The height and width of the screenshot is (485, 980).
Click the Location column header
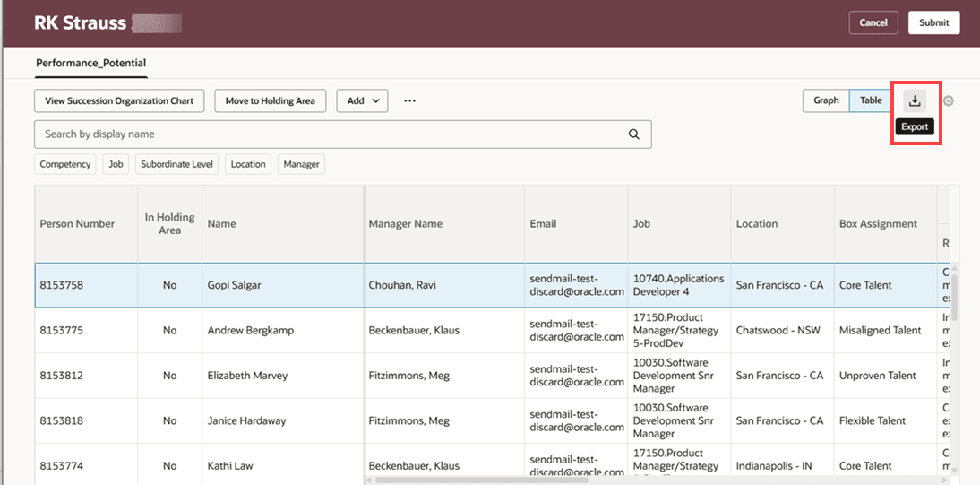(783, 223)
